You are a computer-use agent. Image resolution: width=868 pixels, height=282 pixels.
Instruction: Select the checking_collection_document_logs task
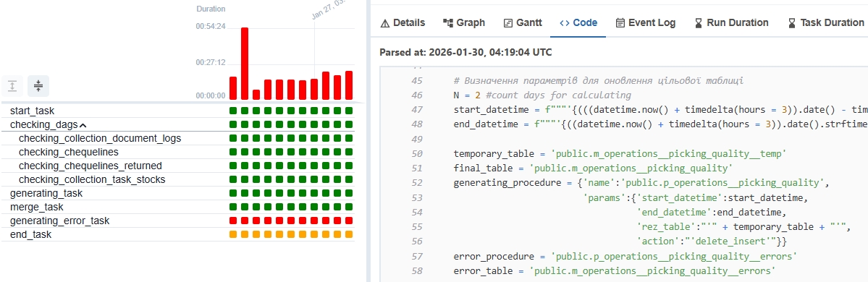coord(100,138)
